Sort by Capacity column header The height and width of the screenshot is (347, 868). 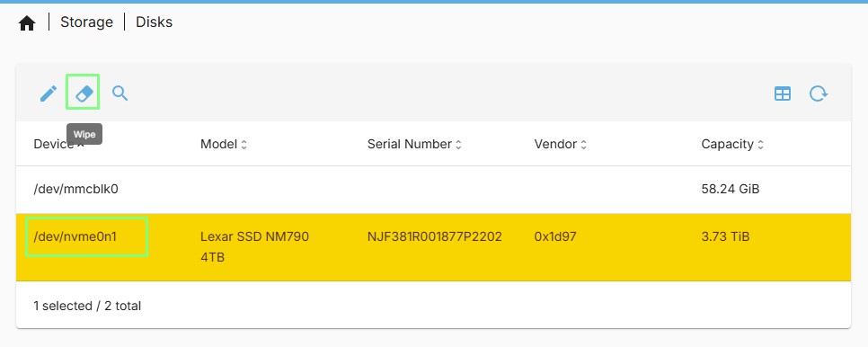click(732, 145)
